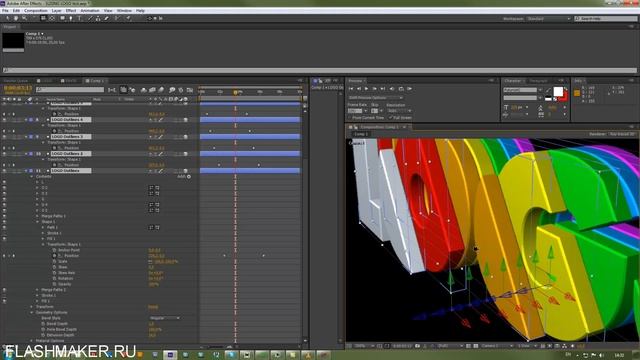Toggle Position stopwatch under Transform: Shape 1
The width and height of the screenshot is (640, 360).
(x=54, y=256)
